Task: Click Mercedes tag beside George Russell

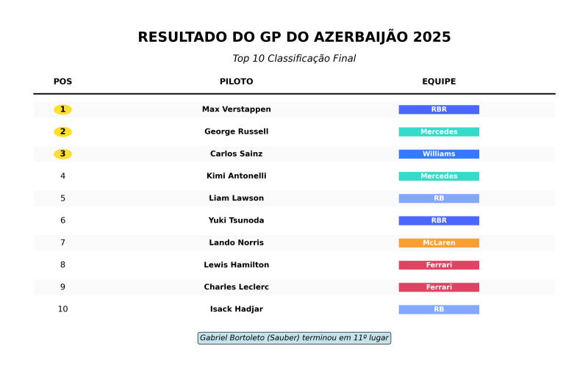Action: tap(439, 131)
